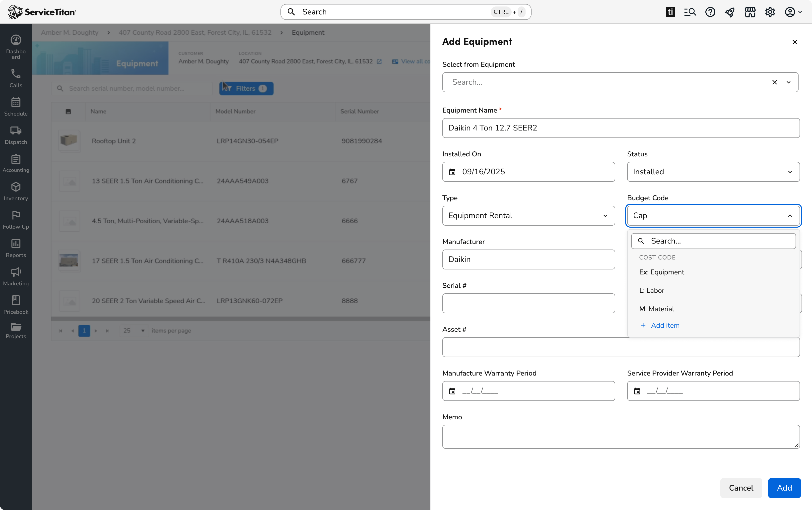Click the Cancel button

pos(741,488)
